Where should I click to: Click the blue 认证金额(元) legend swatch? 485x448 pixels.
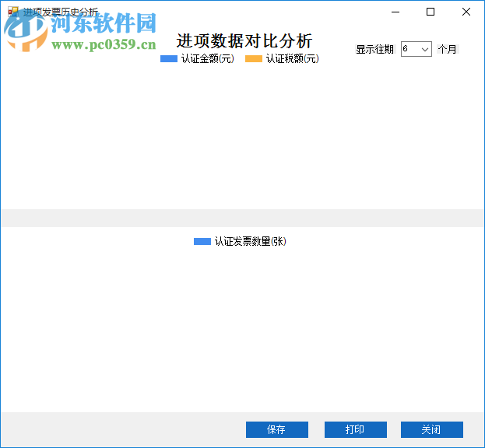[169, 58]
